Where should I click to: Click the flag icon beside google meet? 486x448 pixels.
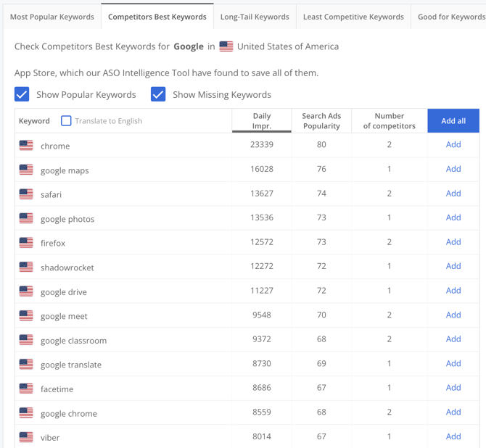[x=26, y=315]
